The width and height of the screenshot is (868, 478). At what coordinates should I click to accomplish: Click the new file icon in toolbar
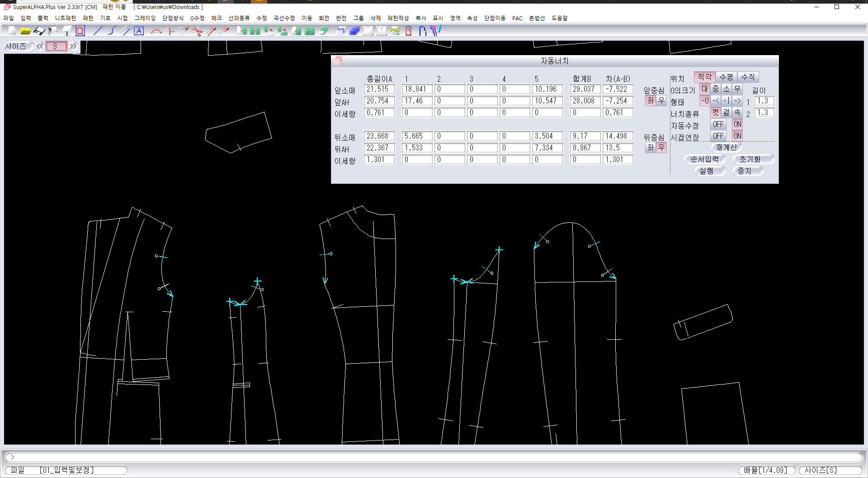tap(12, 31)
